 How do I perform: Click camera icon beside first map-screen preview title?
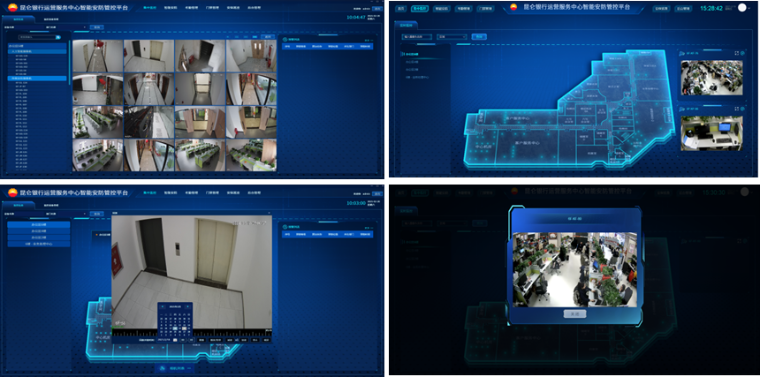682,53
